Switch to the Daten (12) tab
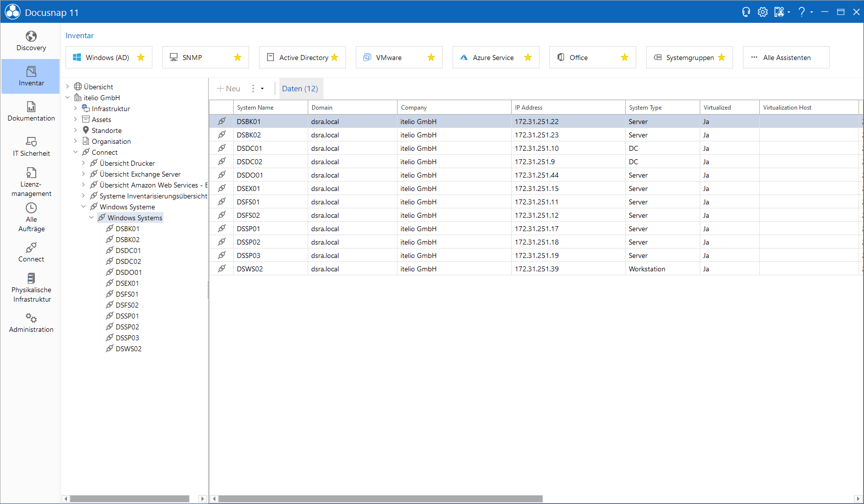Image resolution: width=864 pixels, height=504 pixels. [x=300, y=89]
